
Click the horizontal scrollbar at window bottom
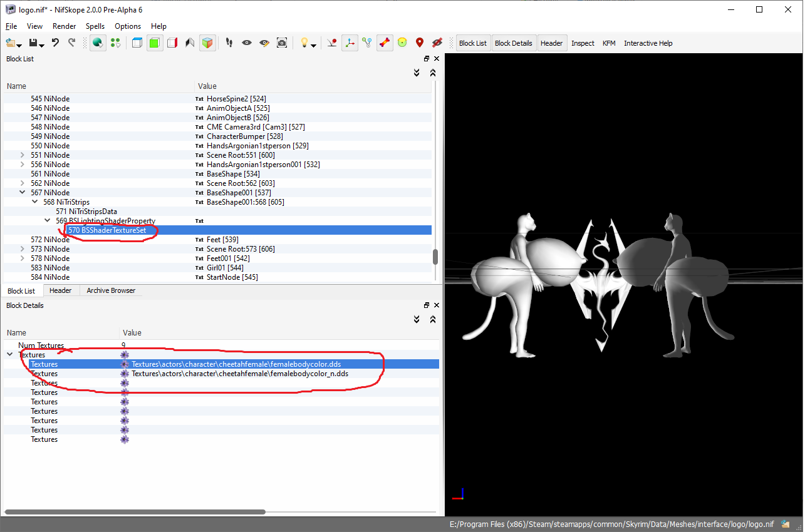point(135,512)
